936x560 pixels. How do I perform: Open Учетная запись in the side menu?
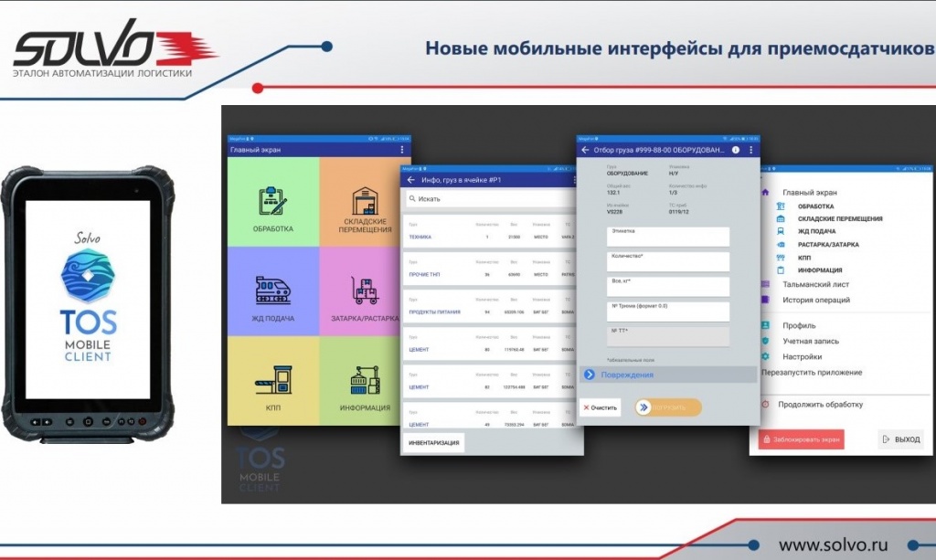[811, 341]
